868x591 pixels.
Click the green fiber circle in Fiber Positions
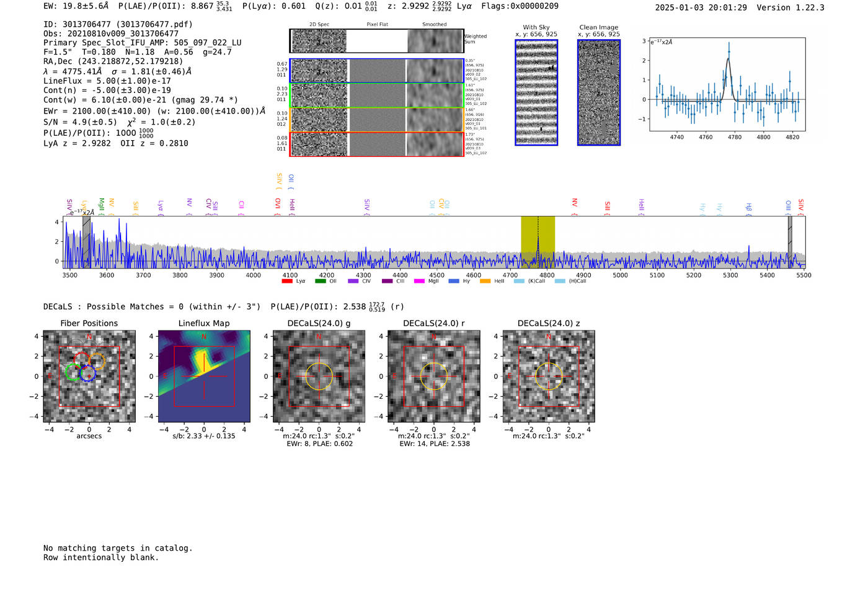pos(74,371)
